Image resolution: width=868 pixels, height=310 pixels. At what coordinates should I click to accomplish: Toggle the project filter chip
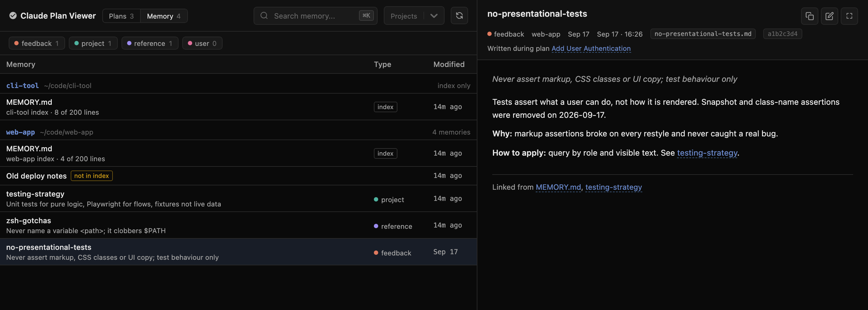(93, 43)
